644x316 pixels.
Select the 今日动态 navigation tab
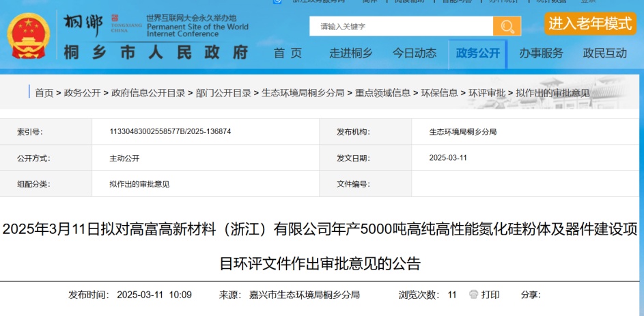point(415,53)
